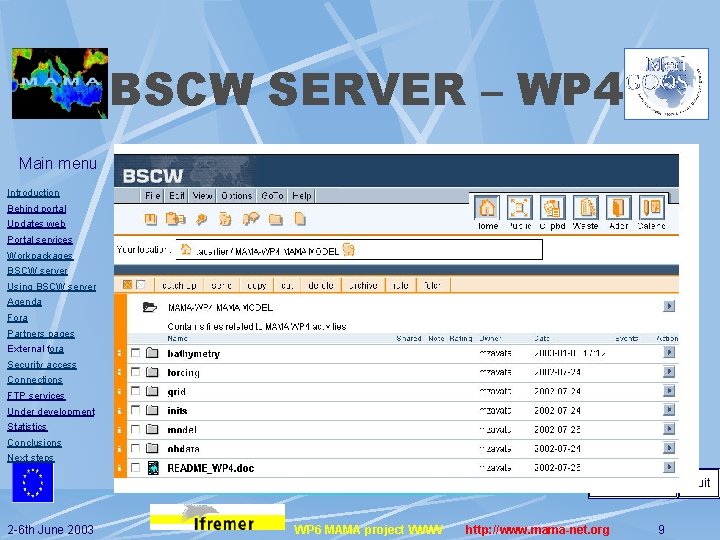
Task: Click the folder toolbar icon under Help
Action: click(276, 219)
